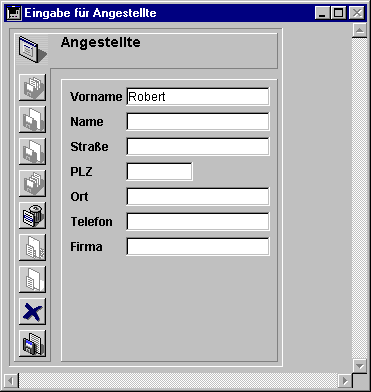Click the greyed pages icon directly above blue X

[32, 279]
